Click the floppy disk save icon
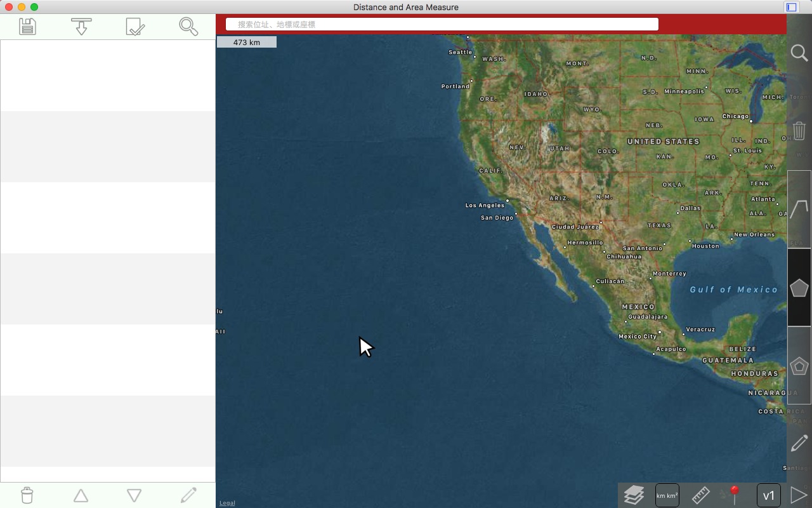The width and height of the screenshot is (812, 508). tap(27, 26)
